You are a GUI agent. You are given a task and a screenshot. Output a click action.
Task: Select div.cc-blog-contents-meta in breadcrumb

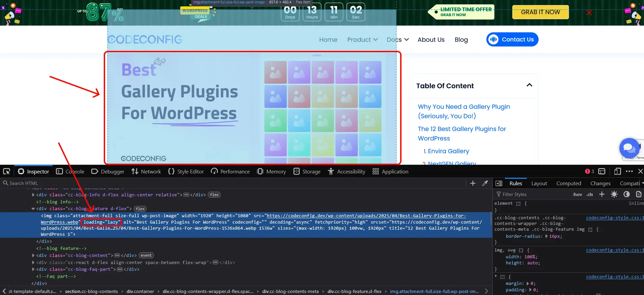point(290,291)
